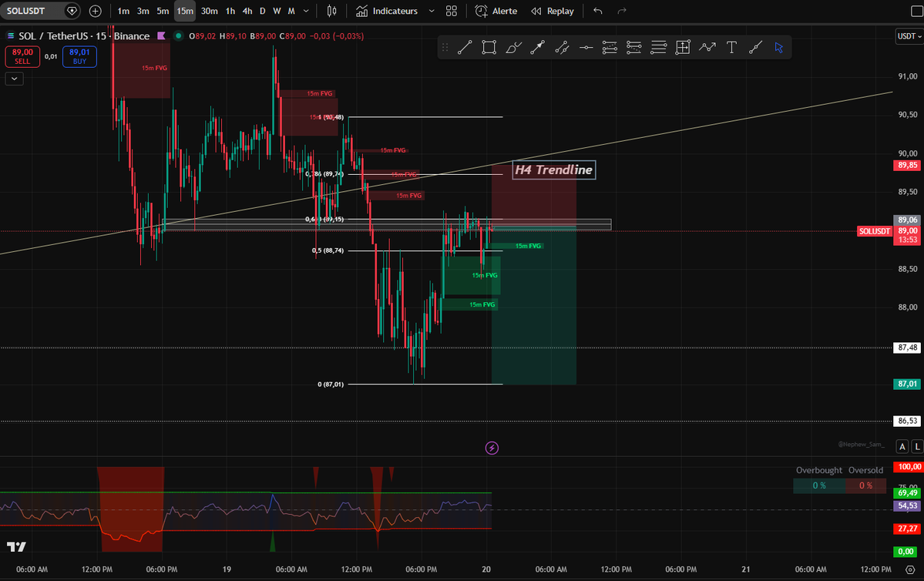The image size is (924, 581).
Task: Select the horizontal line tool
Action: (x=586, y=48)
